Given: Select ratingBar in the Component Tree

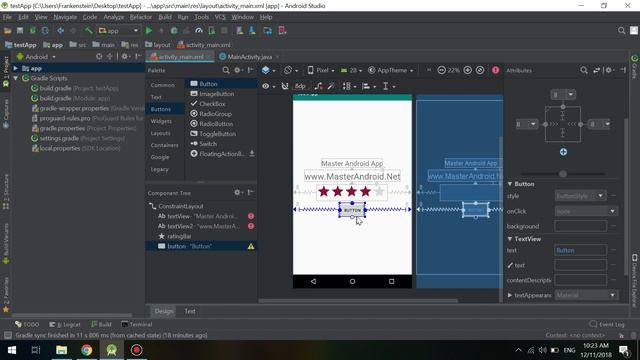Looking at the screenshot, I should click(x=179, y=236).
